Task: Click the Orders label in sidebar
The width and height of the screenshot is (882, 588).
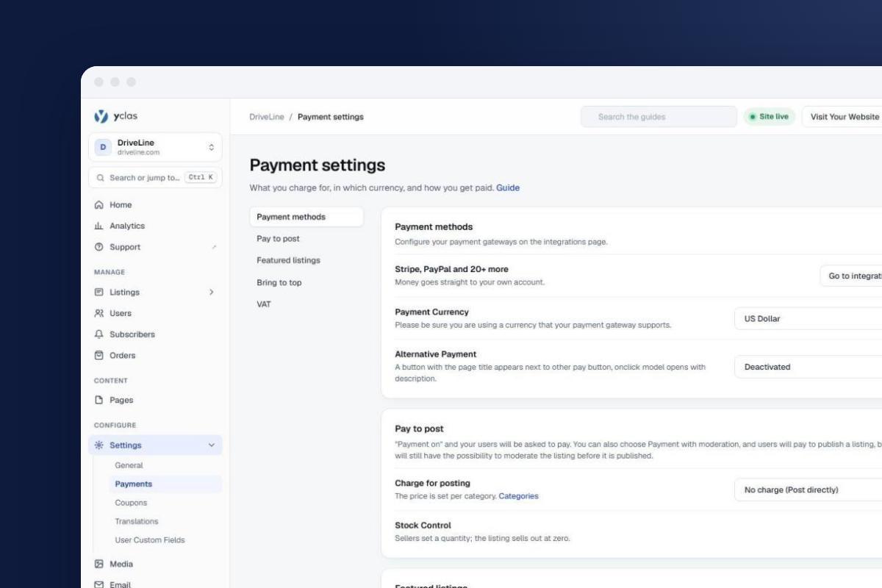Action: (123, 356)
